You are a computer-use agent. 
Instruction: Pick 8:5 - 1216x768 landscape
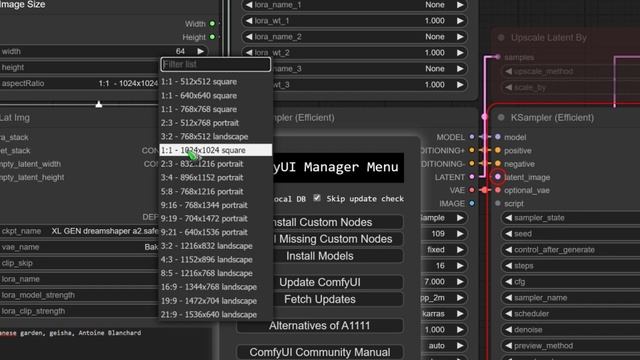click(x=216, y=273)
